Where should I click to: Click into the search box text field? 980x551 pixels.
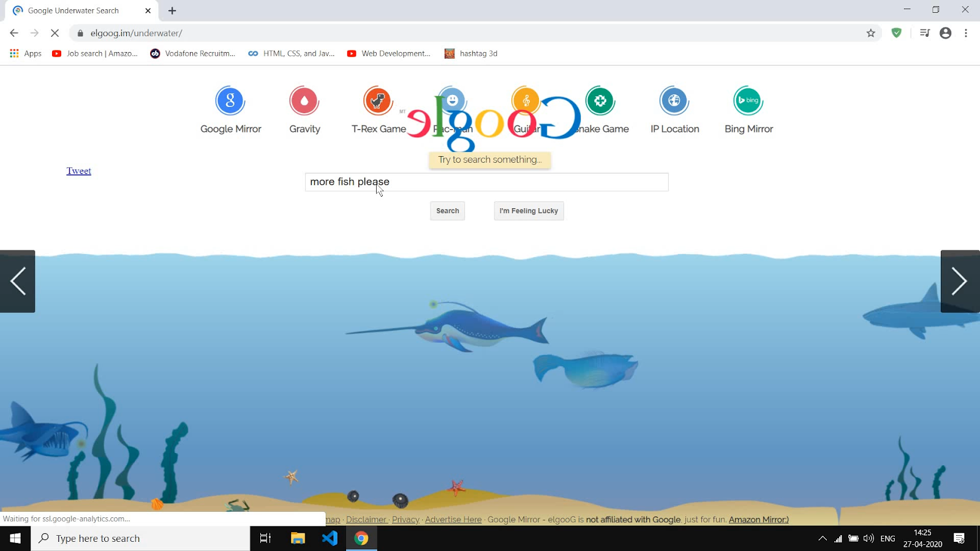[x=487, y=182]
